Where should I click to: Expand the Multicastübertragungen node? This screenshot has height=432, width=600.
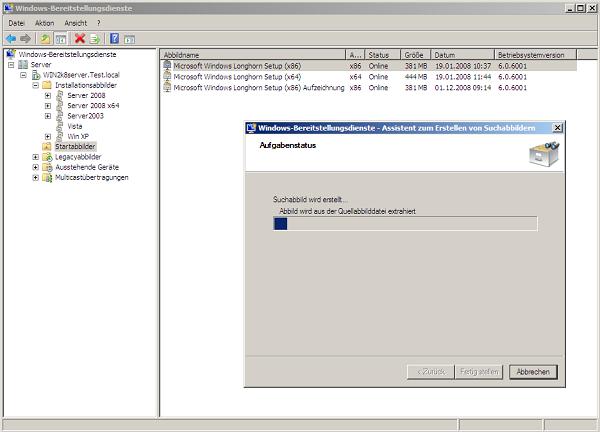click(36, 178)
